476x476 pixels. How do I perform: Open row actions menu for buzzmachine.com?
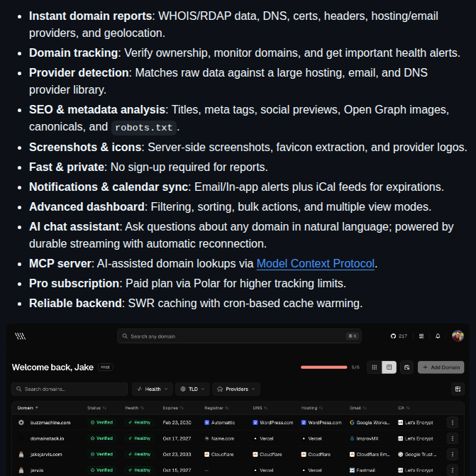pos(453,423)
